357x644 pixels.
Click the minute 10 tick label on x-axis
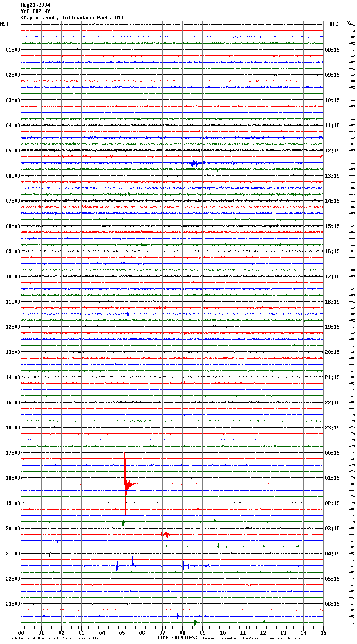223,633
